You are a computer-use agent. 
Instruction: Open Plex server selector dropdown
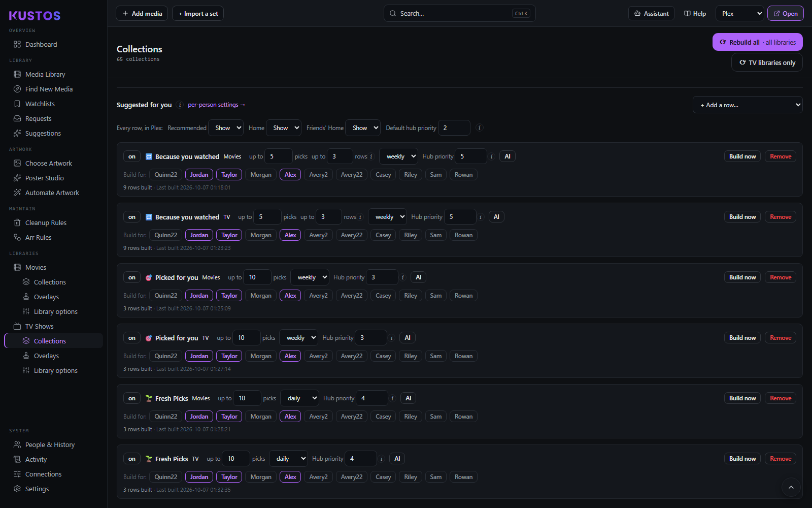740,13
